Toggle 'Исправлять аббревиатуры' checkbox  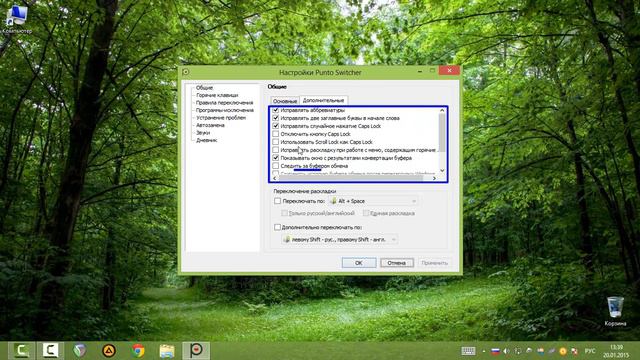(276, 110)
